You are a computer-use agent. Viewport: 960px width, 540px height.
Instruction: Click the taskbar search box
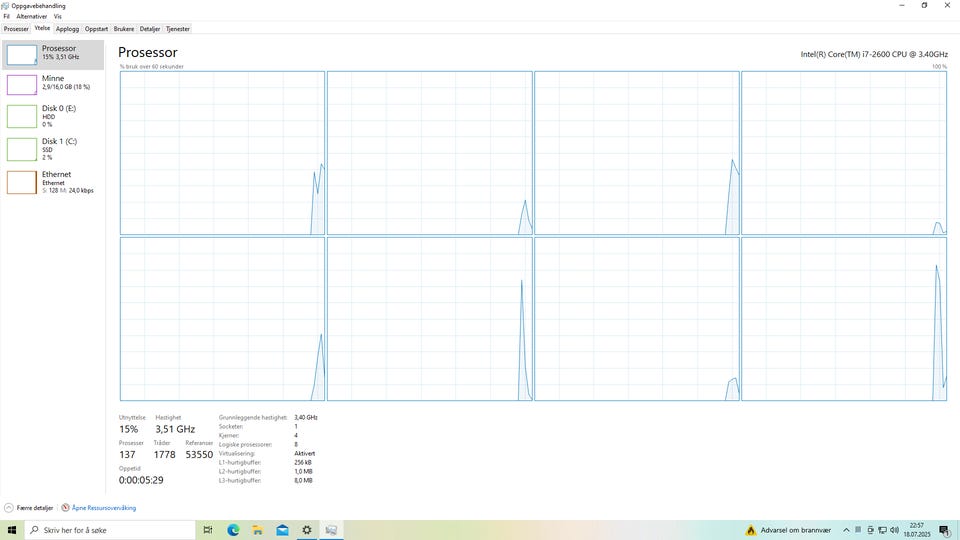coord(110,530)
